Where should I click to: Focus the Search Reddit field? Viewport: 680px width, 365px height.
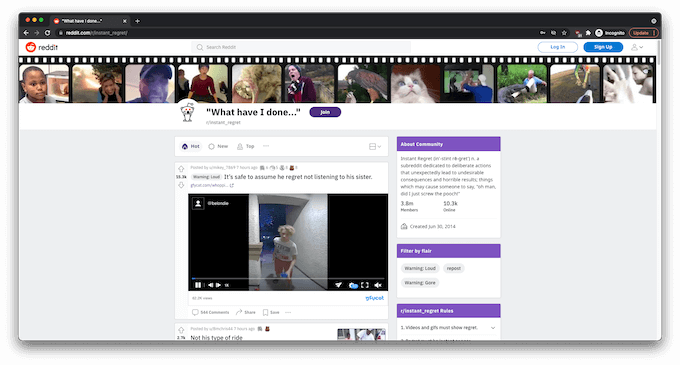point(301,47)
